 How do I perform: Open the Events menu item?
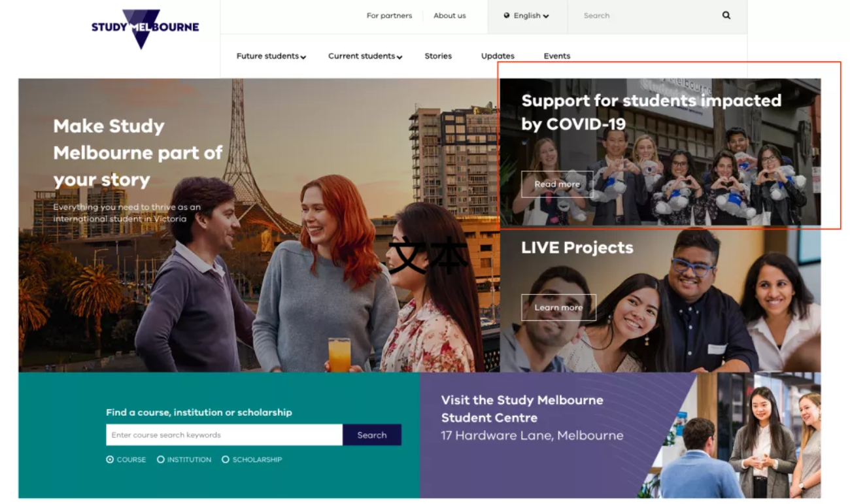557,56
